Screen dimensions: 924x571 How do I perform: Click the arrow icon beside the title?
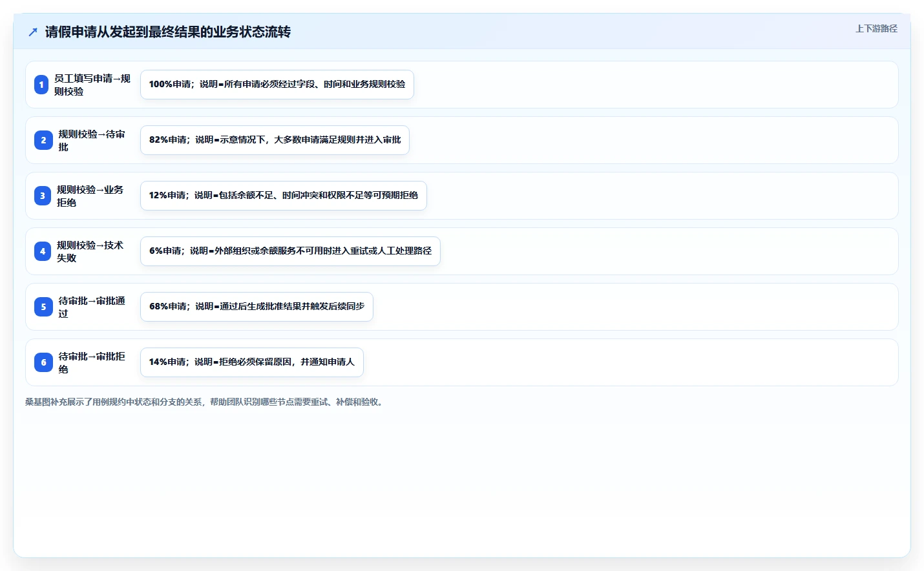[x=33, y=32]
